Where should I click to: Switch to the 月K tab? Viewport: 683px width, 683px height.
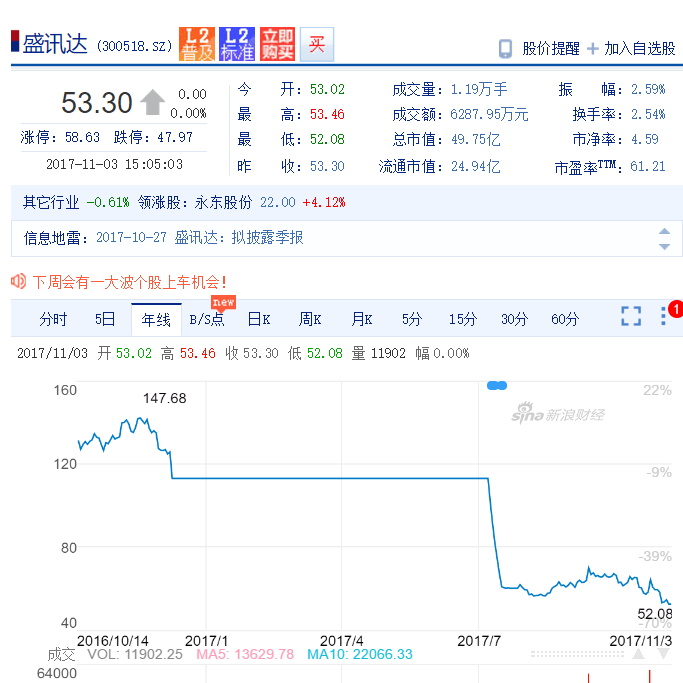pos(362,319)
